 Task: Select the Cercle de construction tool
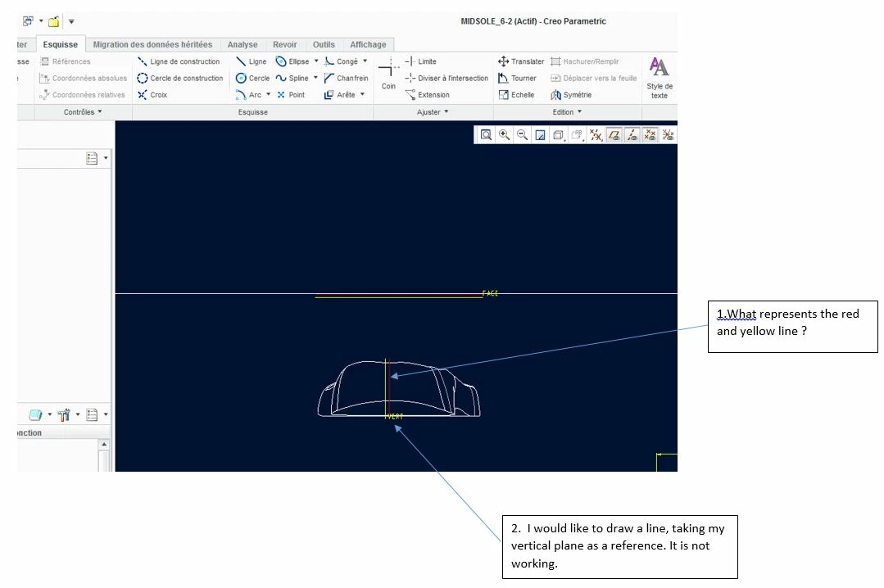tap(180, 79)
